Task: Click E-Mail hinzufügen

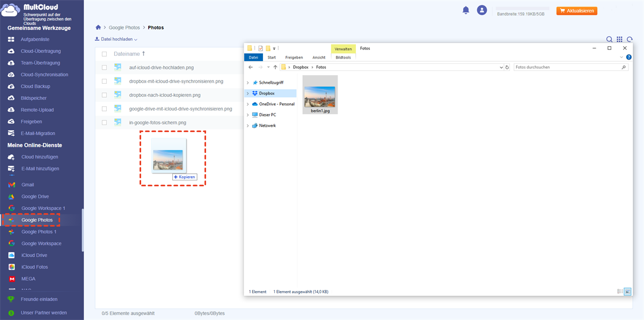Action: pos(40,169)
